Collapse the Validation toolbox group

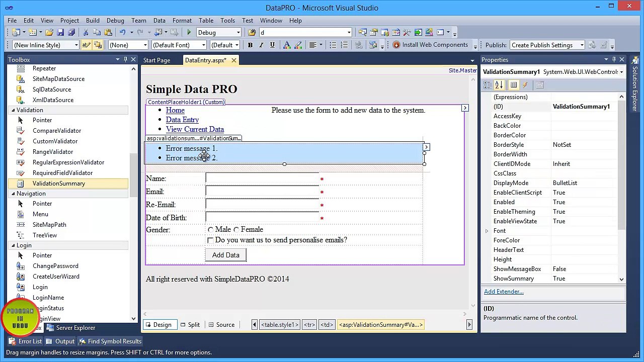(13, 110)
